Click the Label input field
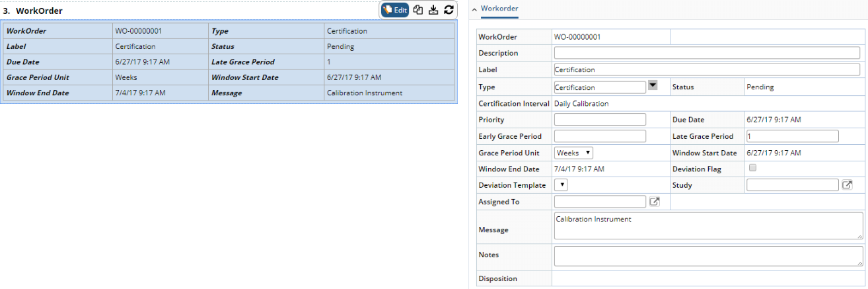 706,69
